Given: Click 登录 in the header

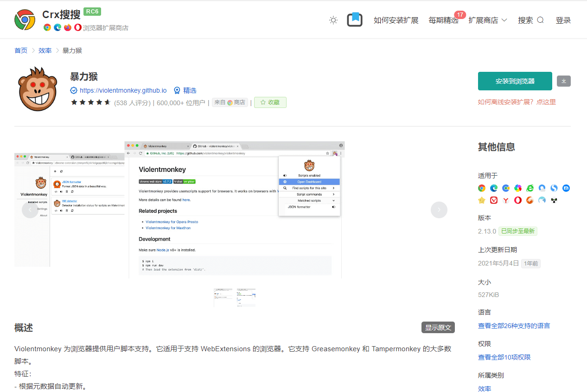Looking at the screenshot, I should 563,20.
